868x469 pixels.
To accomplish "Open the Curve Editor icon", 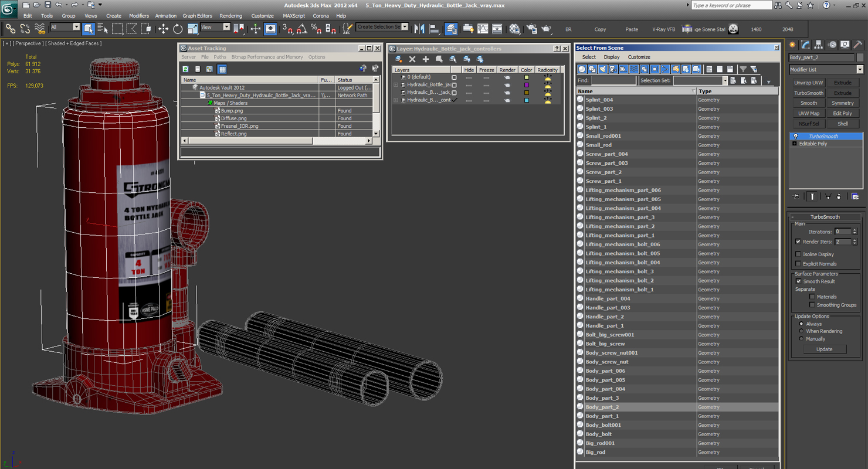I will (483, 28).
